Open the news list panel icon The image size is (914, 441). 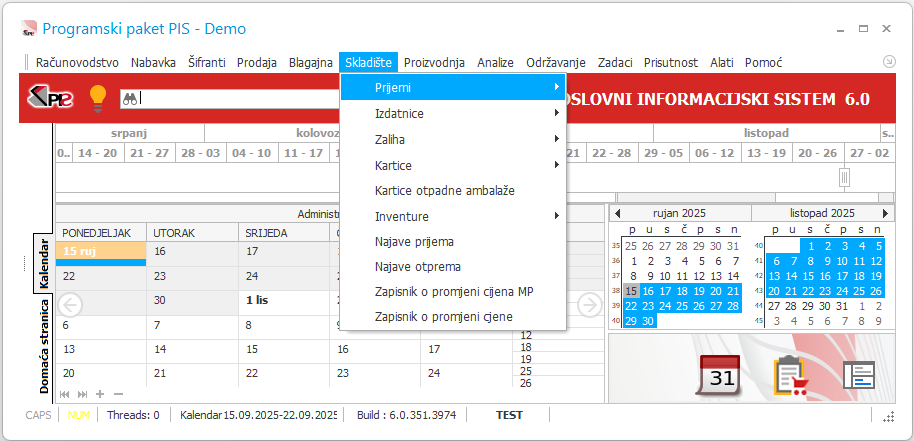click(x=859, y=376)
